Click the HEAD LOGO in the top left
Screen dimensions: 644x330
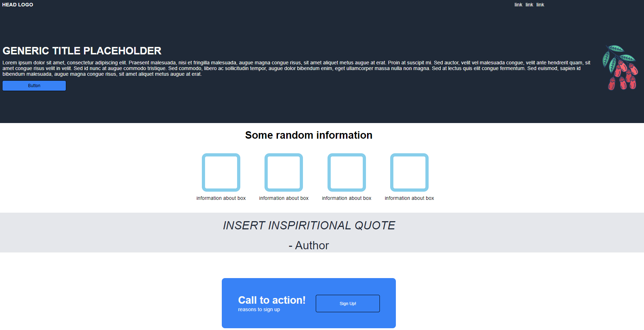(17, 5)
